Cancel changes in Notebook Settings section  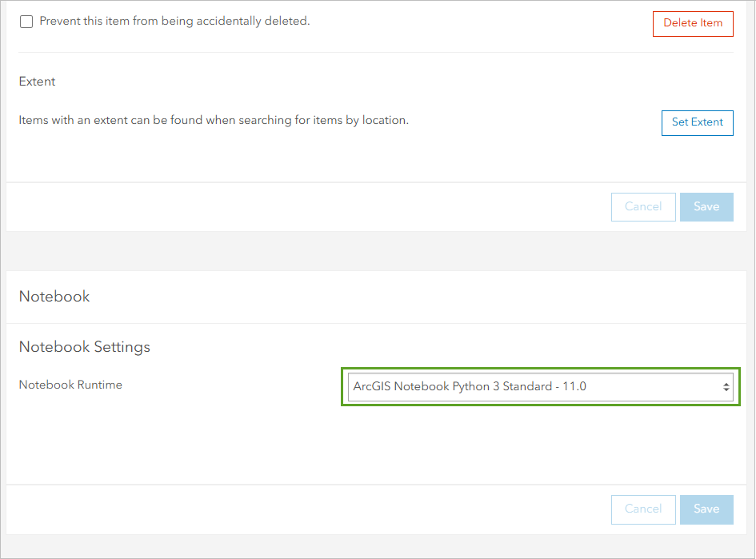pos(643,509)
